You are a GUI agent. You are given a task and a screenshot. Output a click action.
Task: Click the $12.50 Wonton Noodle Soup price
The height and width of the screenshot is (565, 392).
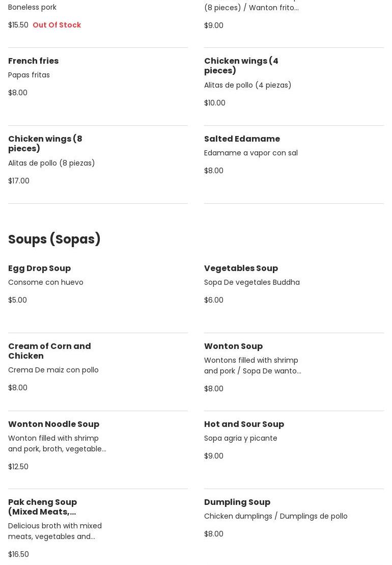tap(18, 467)
